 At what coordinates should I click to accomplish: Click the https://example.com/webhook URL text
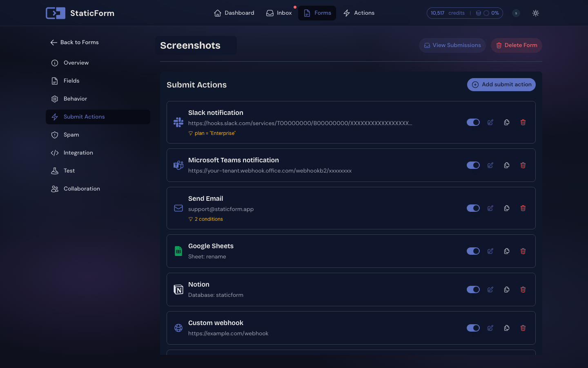coord(228,333)
